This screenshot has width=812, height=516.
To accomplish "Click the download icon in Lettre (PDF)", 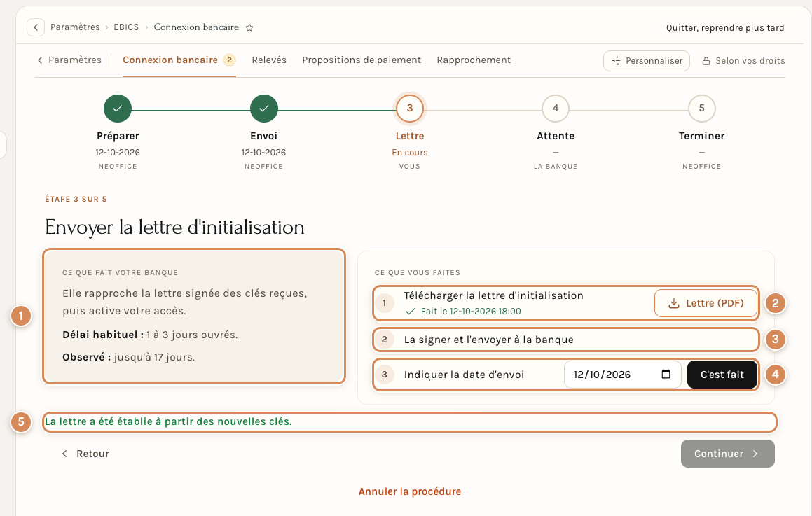I will [x=674, y=303].
